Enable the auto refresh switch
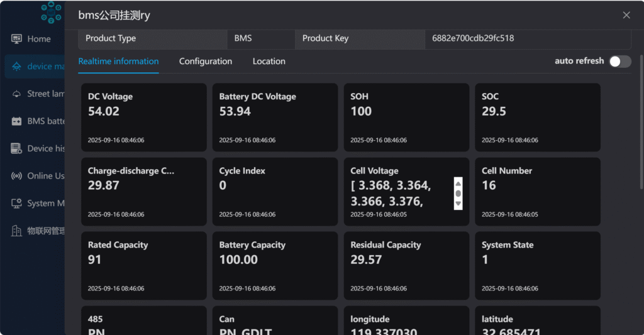Image resolution: width=644 pixels, height=335 pixels. click(x=619, y=61)
